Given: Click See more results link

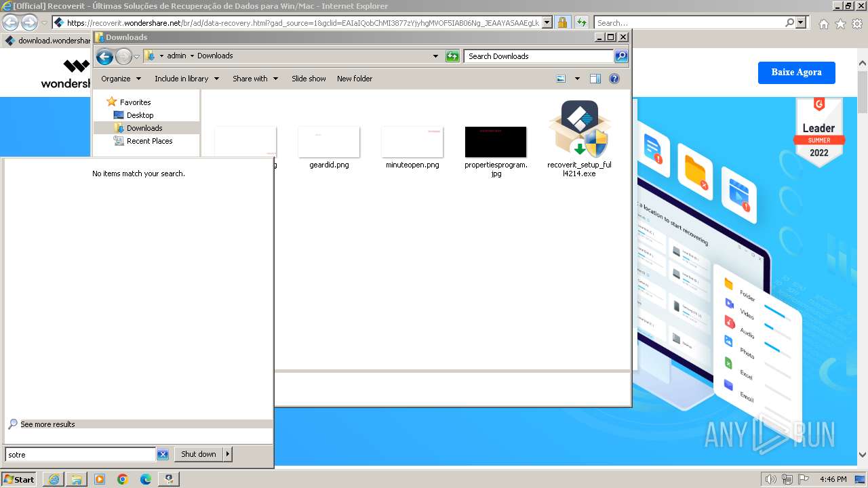Looking at the screenshot, I should 47,424.
